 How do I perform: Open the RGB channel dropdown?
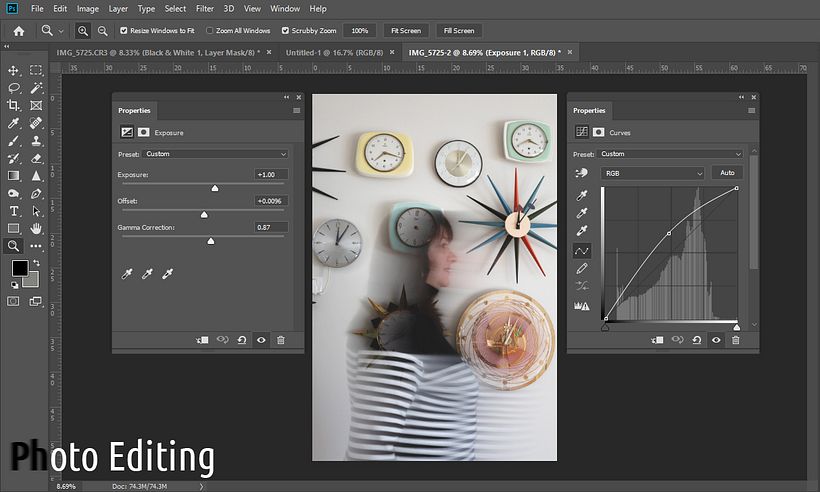pyautogui.click(x=654, y=173)
